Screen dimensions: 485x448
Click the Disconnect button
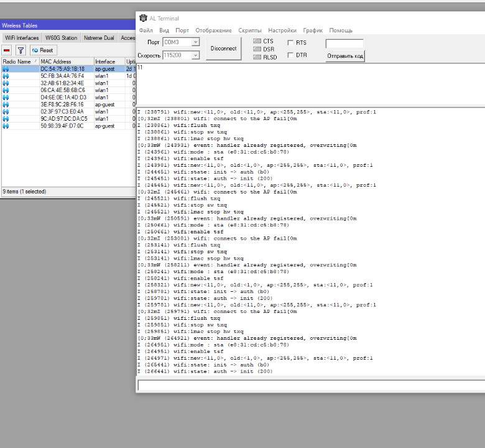223,49
